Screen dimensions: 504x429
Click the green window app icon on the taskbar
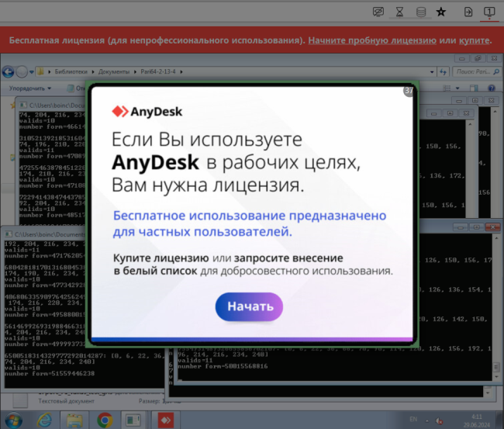tap(133, 420)
